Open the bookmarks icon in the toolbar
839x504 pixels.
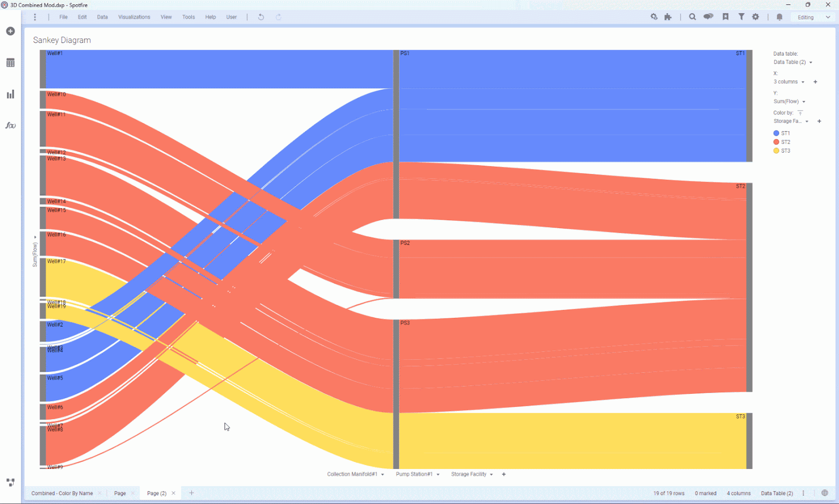point(726,17)
